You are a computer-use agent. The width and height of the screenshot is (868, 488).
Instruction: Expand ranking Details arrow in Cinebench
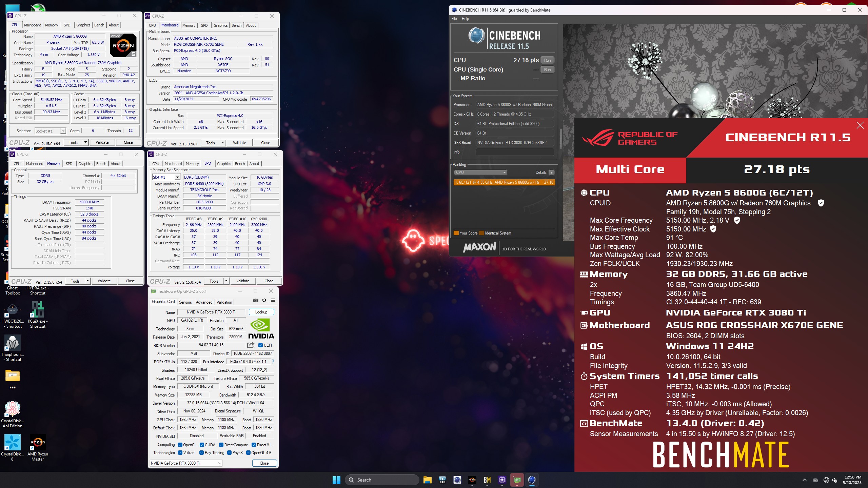(552, 172)
